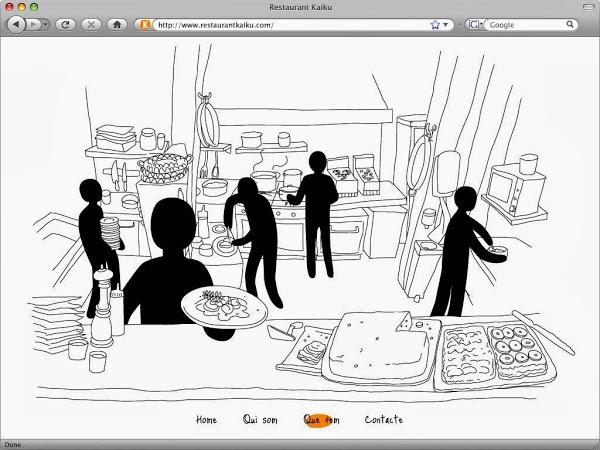Click the browser Back arrow button
This screenshot has height=450, width=600.
pyautogui.click(x=16, y=25)
